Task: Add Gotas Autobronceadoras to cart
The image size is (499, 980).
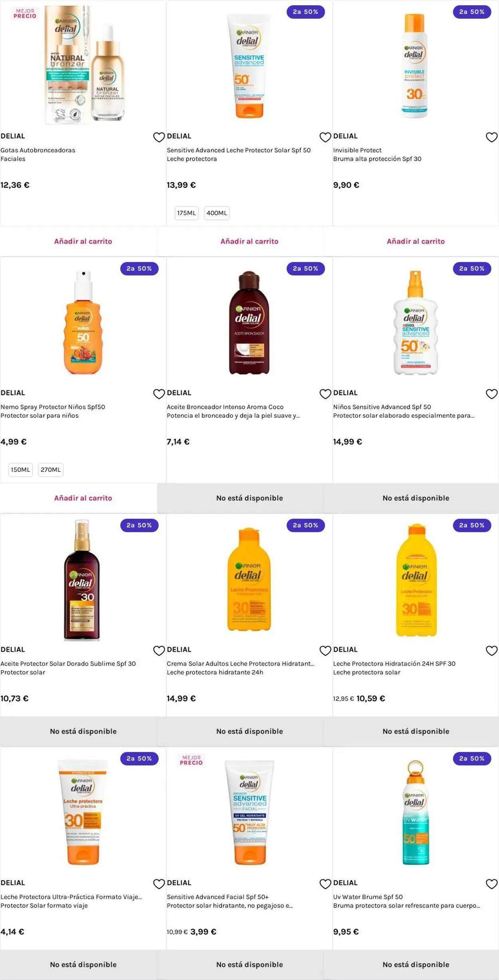Action: coord(83,241)
